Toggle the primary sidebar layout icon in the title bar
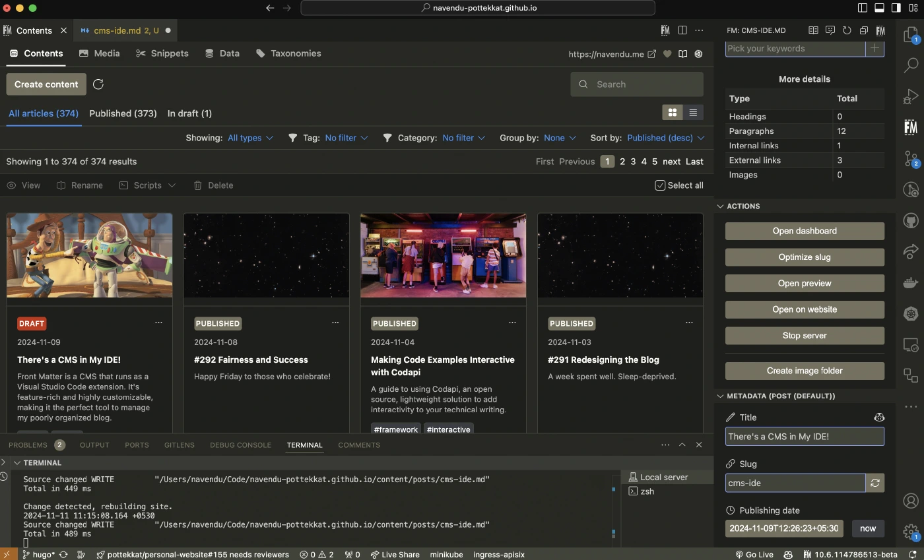 [x=863, y=8]
